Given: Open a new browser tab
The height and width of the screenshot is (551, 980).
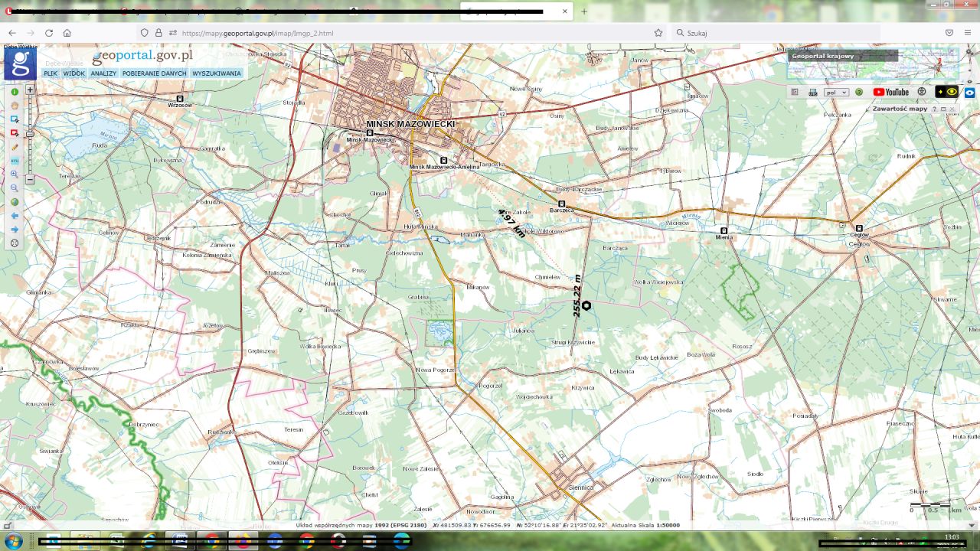Looking at the screenshot, I should 584,11.
